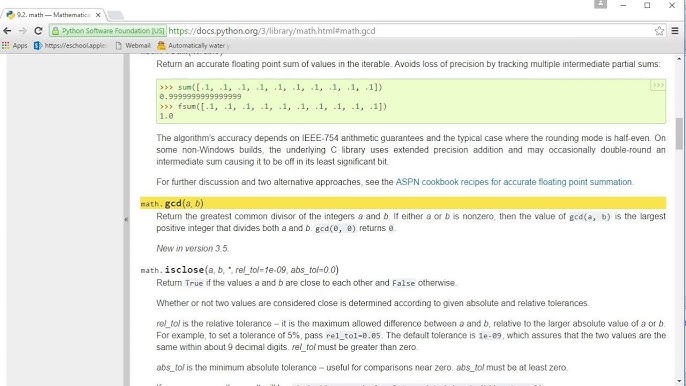Click the Python Software Foundation security badge
Viewport: 686px width, 386px height.
108,31
